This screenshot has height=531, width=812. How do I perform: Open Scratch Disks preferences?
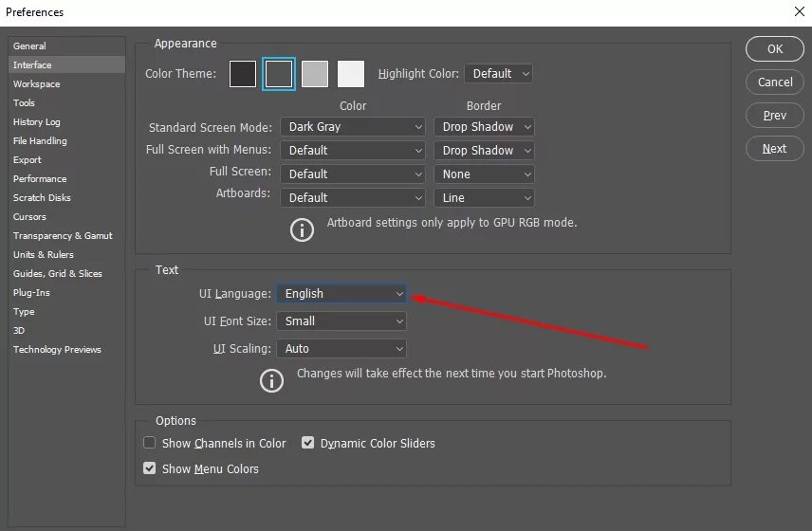click(66, 197)
